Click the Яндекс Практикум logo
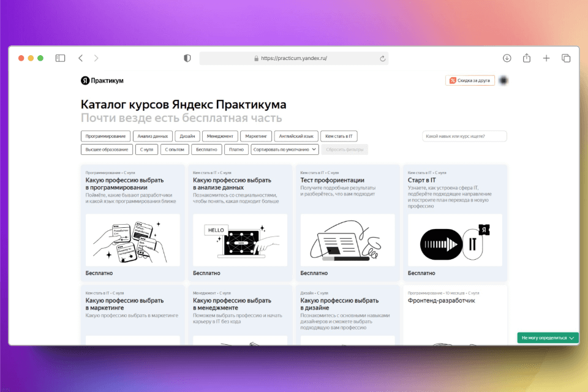Screen dimensions: 588x392 tap(102, 81)
